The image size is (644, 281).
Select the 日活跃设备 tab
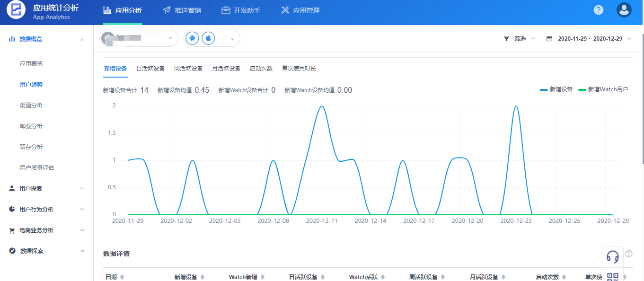150,69
